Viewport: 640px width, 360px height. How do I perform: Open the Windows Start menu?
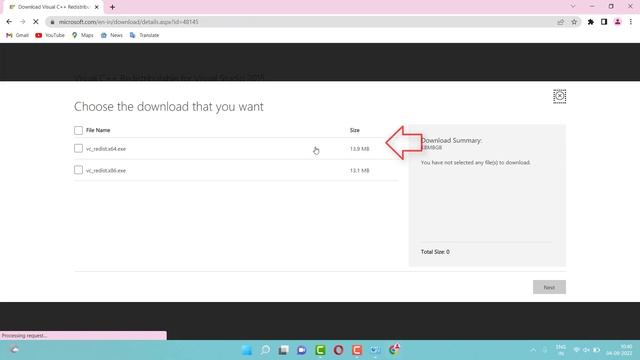[247, 350]
